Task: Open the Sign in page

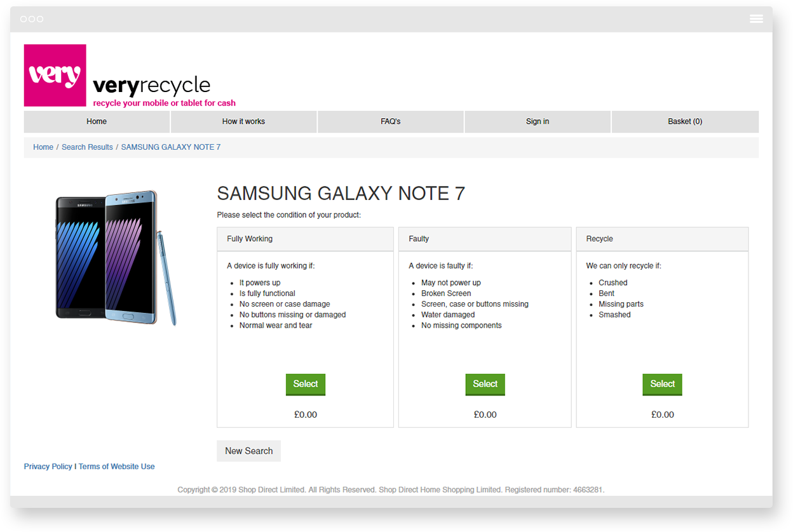Action: (x=538, y=122)
